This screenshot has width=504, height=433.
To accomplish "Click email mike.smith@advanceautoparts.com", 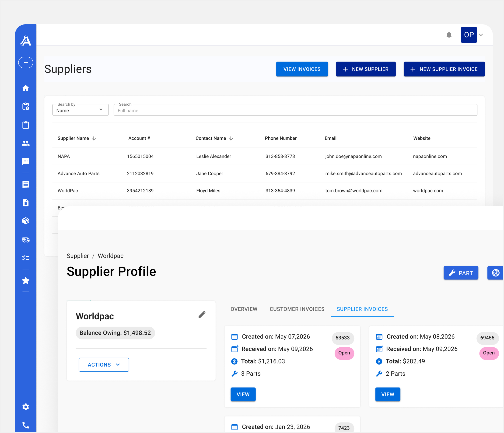I will pos(363,173).
